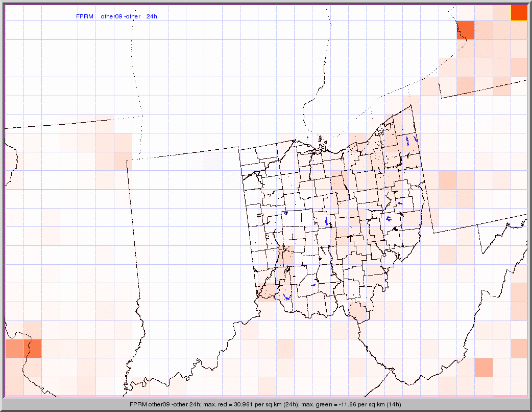Image resolution: width=532 pixels, height=412 pixels.
Task: Click the right blue lake in Ohio's northeast corner
Action: (x=416, y=138)
